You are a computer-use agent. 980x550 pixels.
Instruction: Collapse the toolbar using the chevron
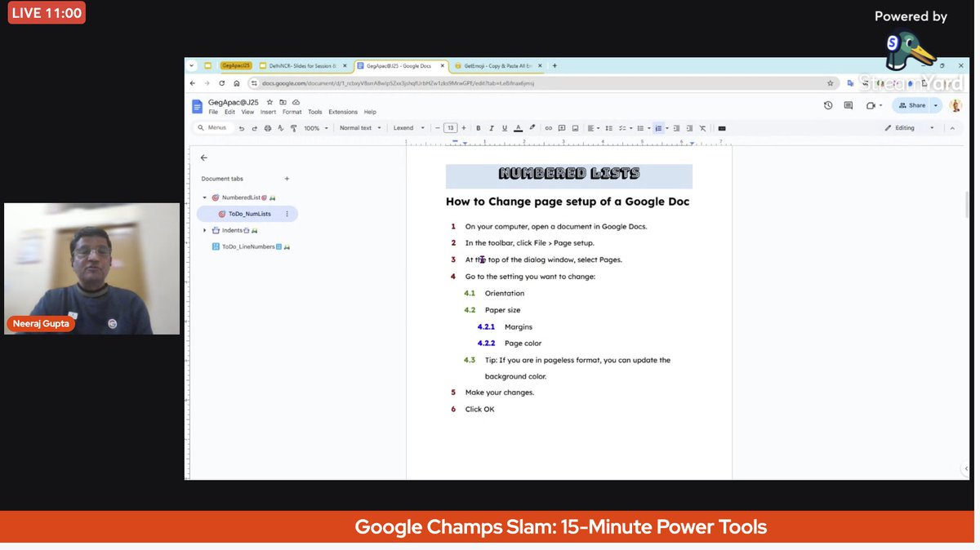[x=952, y=128]
